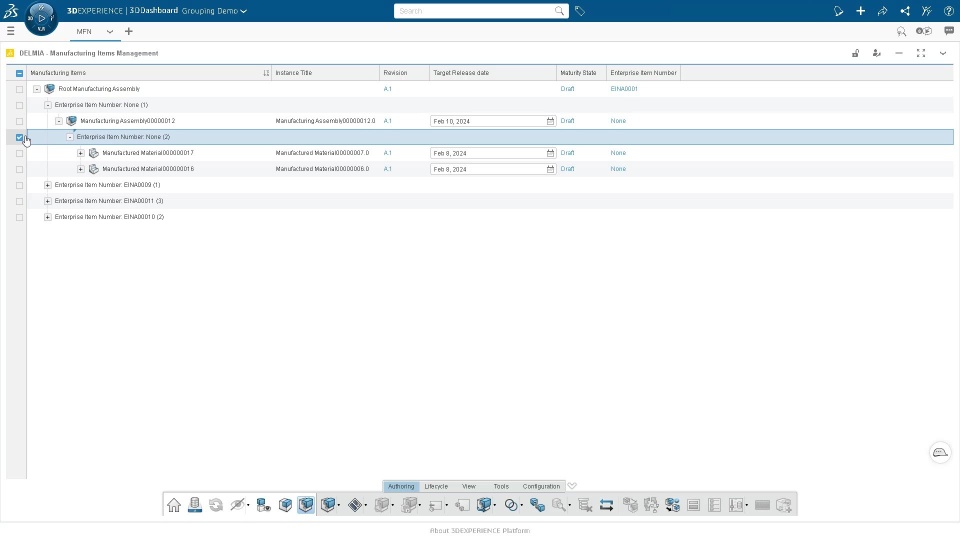Click the user edit widget icon
The image size is (960, 540).
pos(877,53)
